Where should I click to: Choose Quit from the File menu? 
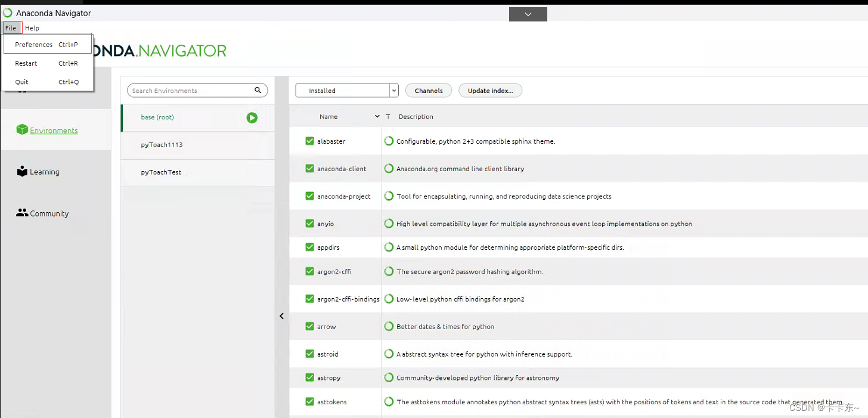[x=47, y=82]
